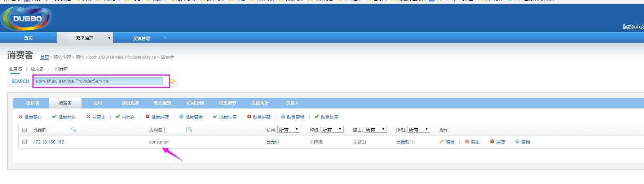Viewport: 644px width, 184px height.
Task: Click 缺省容错 default tolerance action
Action: [296, 117]
